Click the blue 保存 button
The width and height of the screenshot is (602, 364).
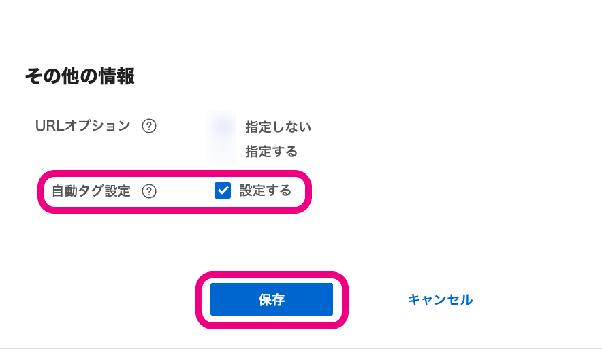(272, 299)
